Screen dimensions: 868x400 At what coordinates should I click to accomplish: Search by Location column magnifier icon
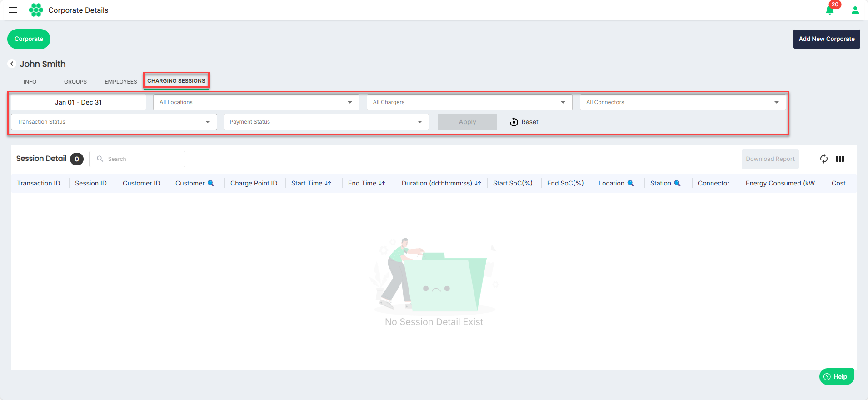pyautogui.click(x=630, y=183)
